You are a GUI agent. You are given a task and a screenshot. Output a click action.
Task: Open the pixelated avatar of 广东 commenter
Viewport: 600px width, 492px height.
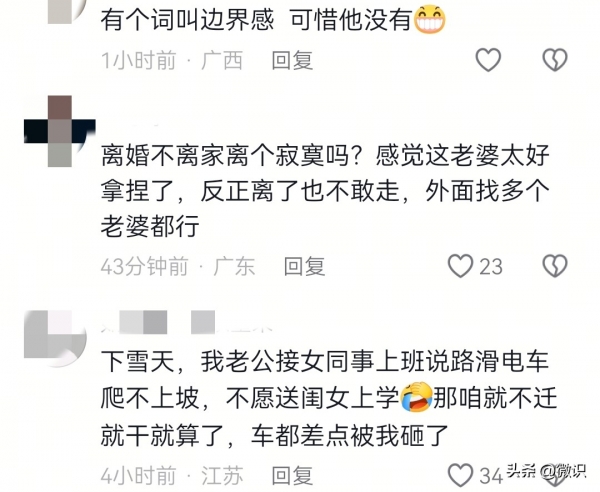pos(60,131)
